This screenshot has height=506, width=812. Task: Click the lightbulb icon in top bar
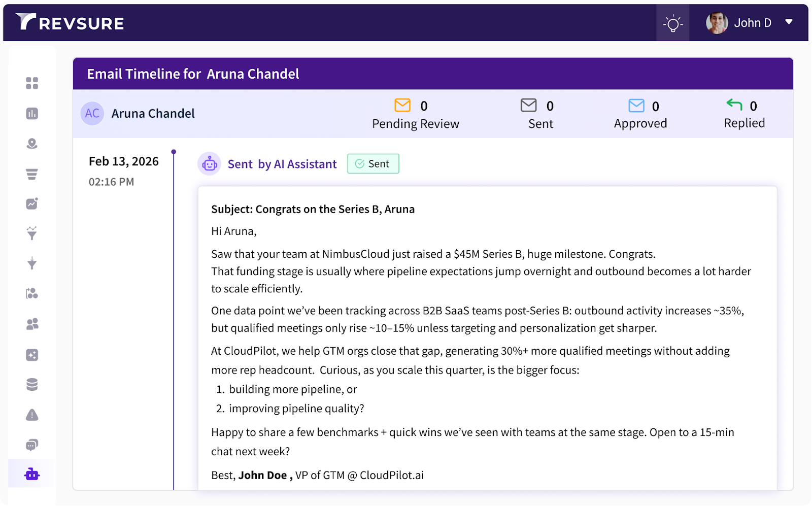[x=672, y=23]
